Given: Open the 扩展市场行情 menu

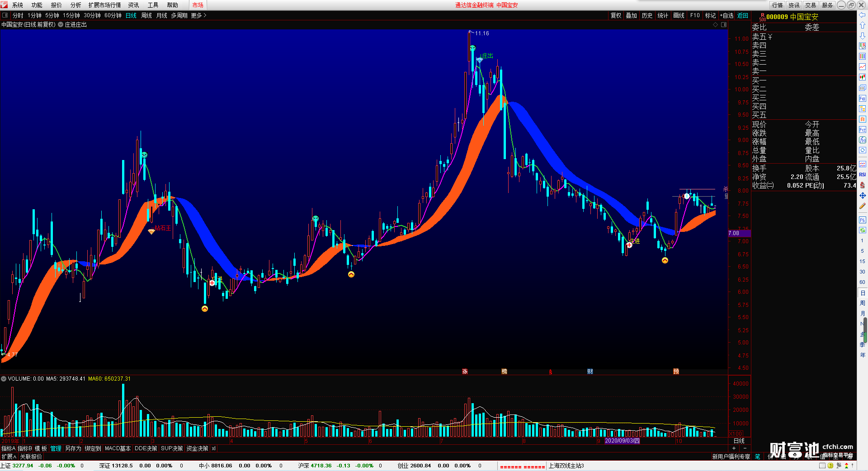Looking at the screenshot, I should (105, 5).
